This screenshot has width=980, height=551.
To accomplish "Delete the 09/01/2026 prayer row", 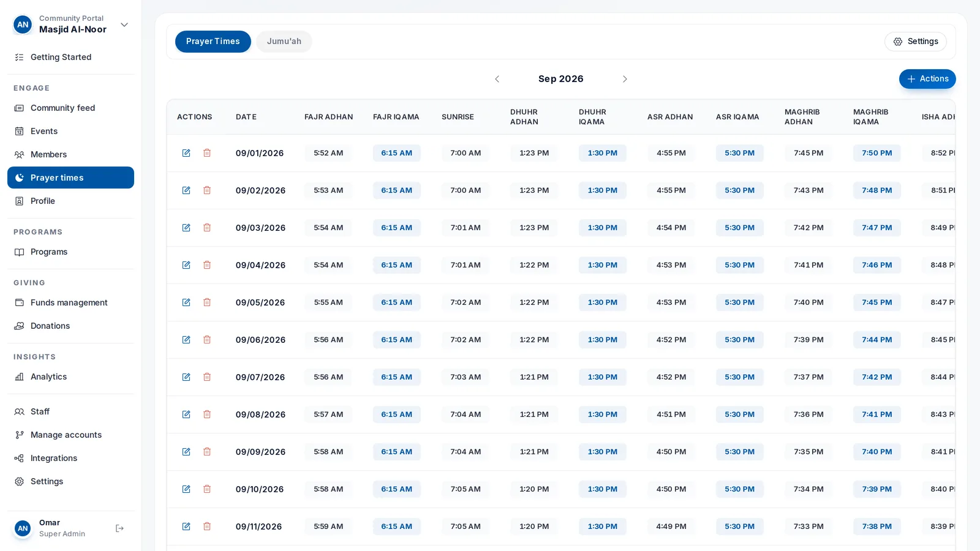I will pyautogui.click(x=207, y=153).
